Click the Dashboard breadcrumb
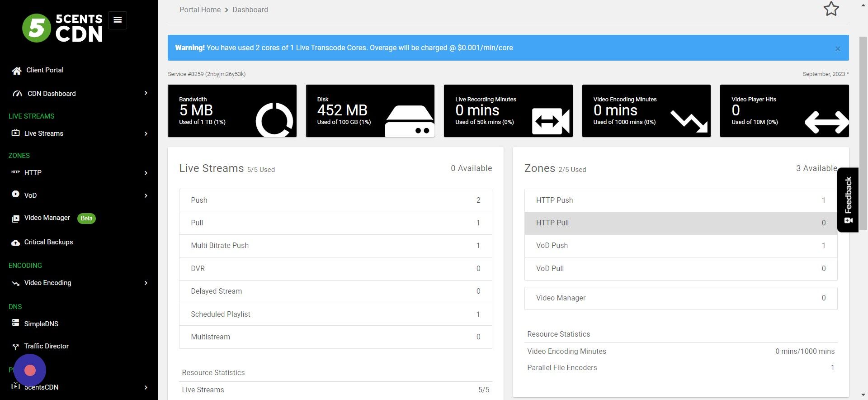Image resolution: width=868 pixels, height=400 pixels. click(250, 10)
